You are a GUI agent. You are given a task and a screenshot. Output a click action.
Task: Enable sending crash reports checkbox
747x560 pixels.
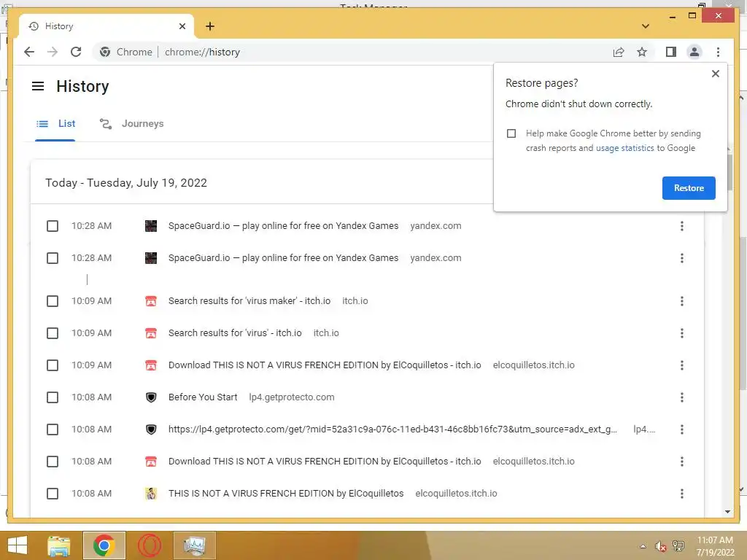click(x=511, y=133)
